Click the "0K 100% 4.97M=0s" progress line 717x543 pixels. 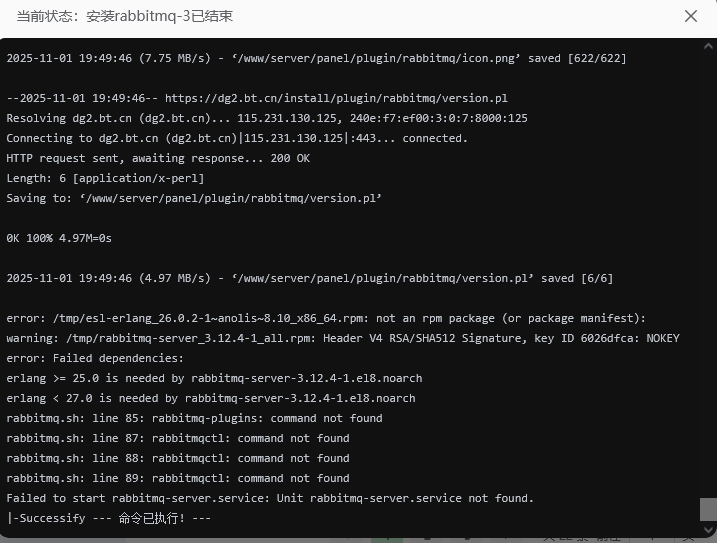click(59, 238)
